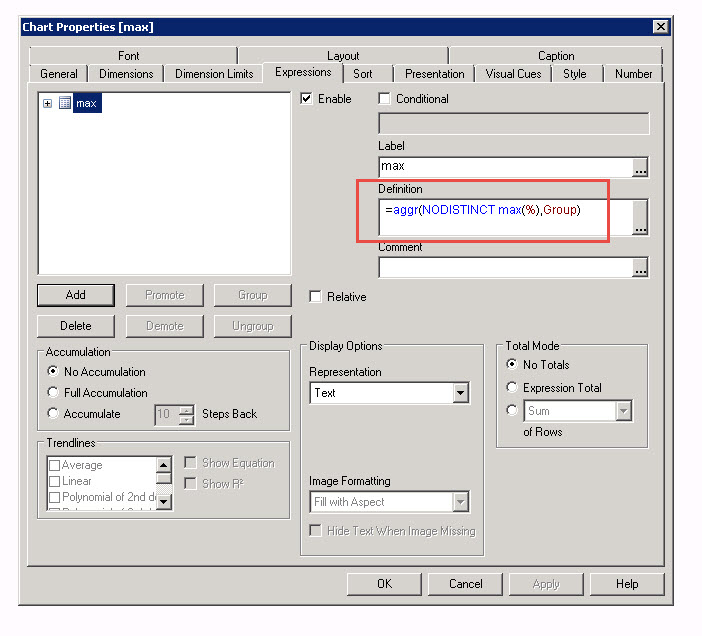702x636 pixels.
Task: Switch to the Font tab
Action: (128, 56)
